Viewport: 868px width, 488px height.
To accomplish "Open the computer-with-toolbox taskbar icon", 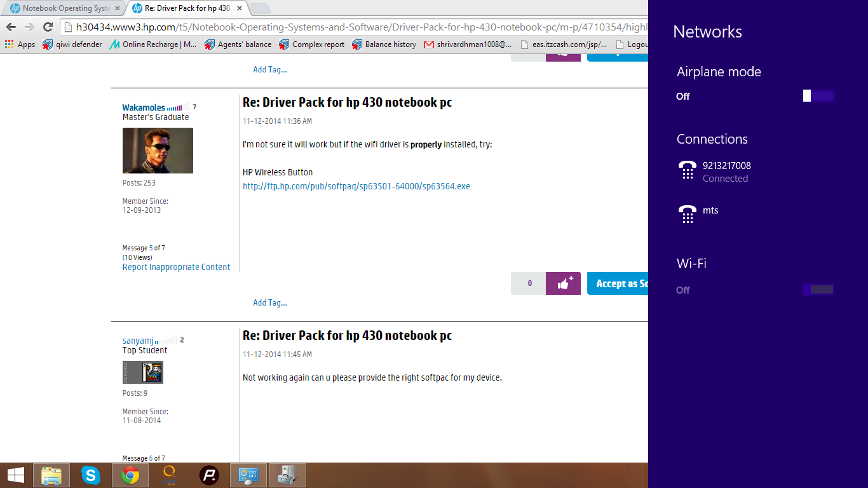I will [288, 475].
